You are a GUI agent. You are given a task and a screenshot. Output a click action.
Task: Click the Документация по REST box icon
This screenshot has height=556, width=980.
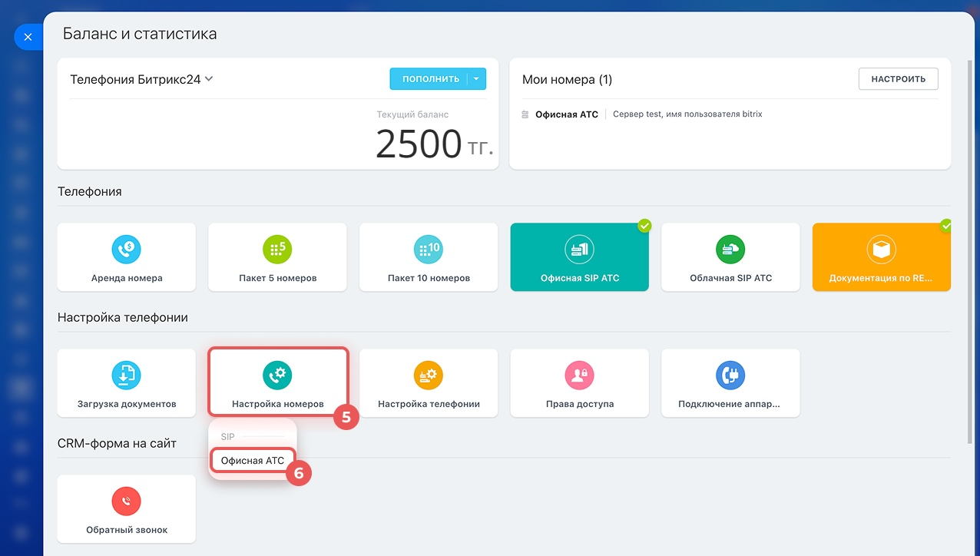882,250
